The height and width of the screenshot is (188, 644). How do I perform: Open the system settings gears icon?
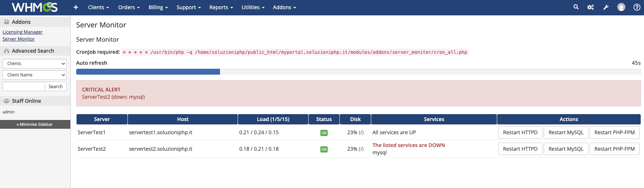coord(591,7)
